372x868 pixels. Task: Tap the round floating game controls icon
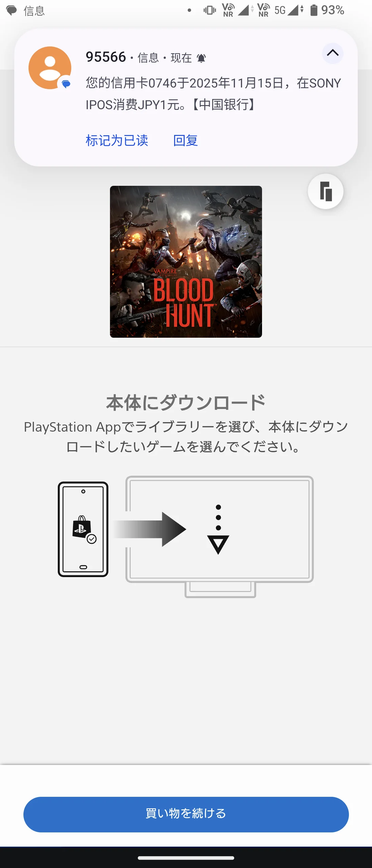point(325,192)
